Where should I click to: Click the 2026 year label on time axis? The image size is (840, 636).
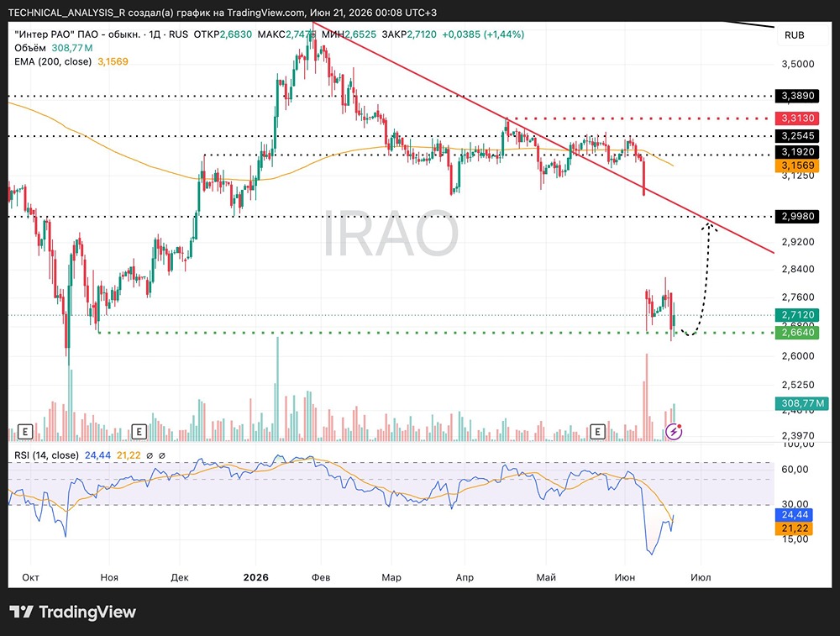point(255,577)
